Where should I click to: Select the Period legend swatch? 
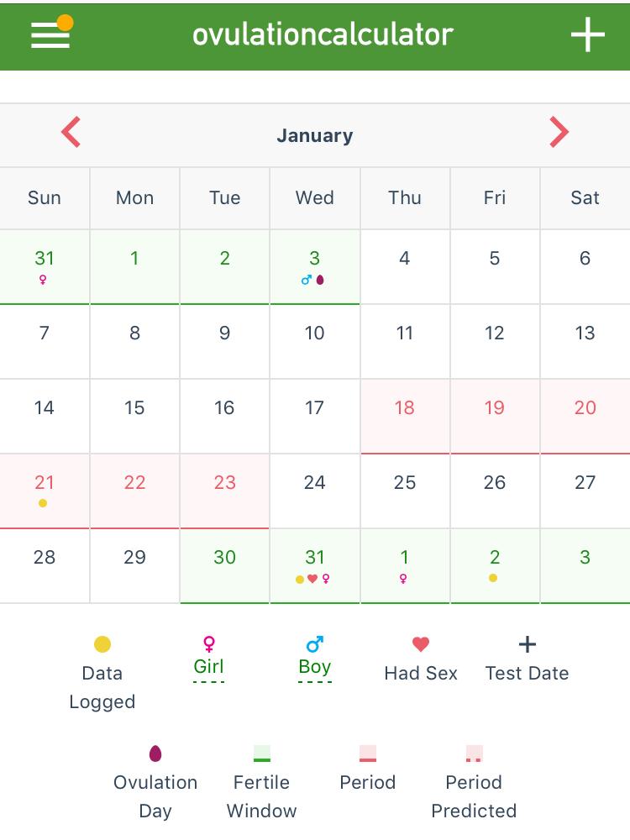pyautogui.click(x=368, y=753)
